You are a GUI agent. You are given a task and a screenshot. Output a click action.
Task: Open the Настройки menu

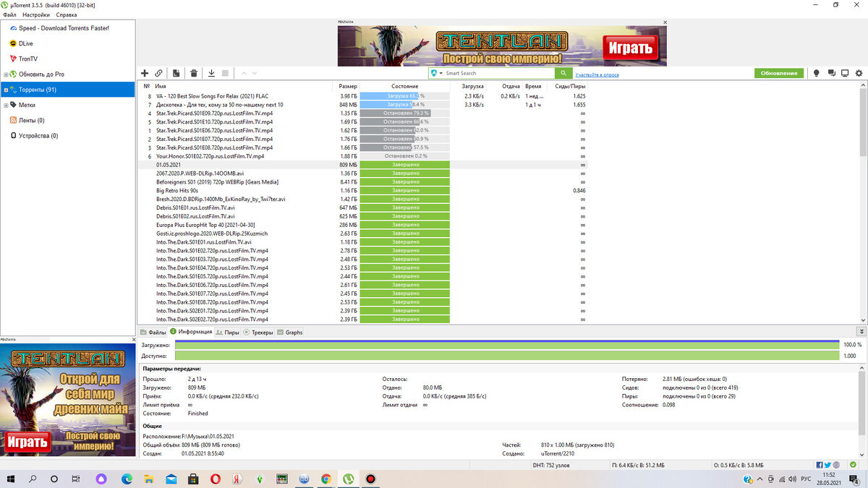36,14
